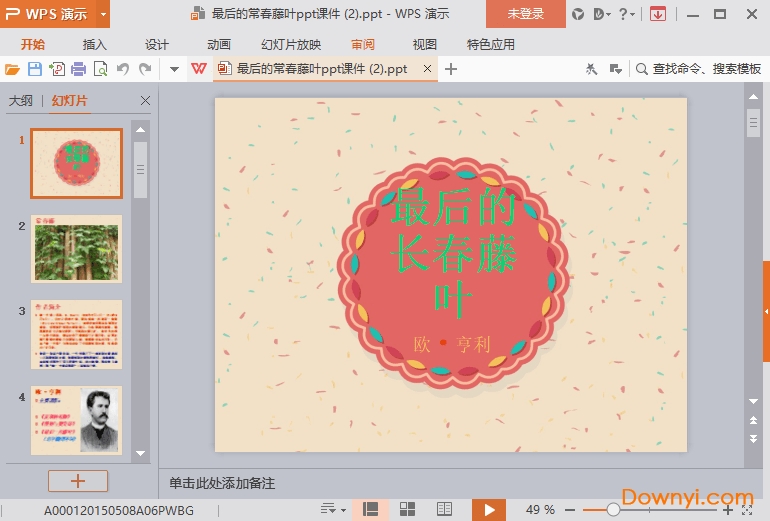Viewport: 770px width, 521px height.
Task: Click the red download icon in the title bar
Action: (x=658, y=14)
